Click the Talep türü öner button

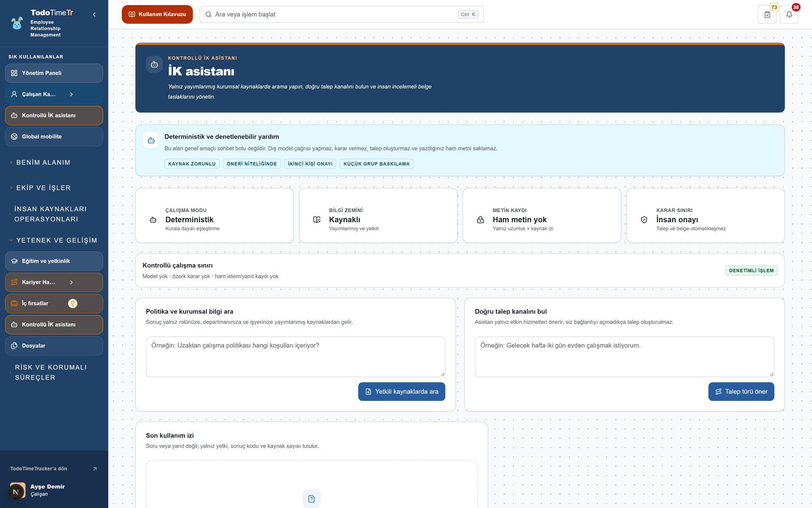[741, 392]
